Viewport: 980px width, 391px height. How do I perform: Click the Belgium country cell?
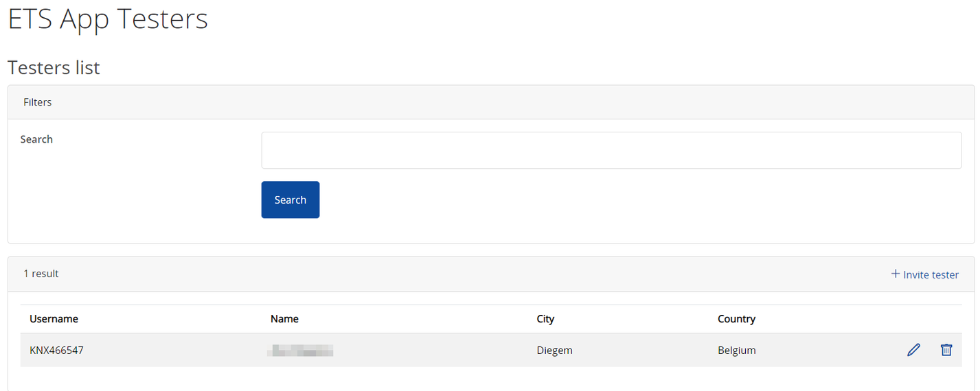click(x=737, y=351)
